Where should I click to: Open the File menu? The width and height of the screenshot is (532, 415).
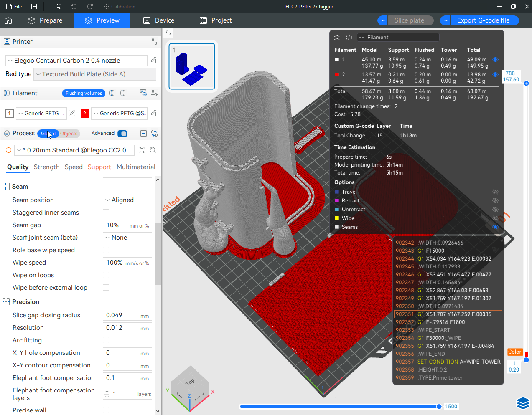pos(14,6)
